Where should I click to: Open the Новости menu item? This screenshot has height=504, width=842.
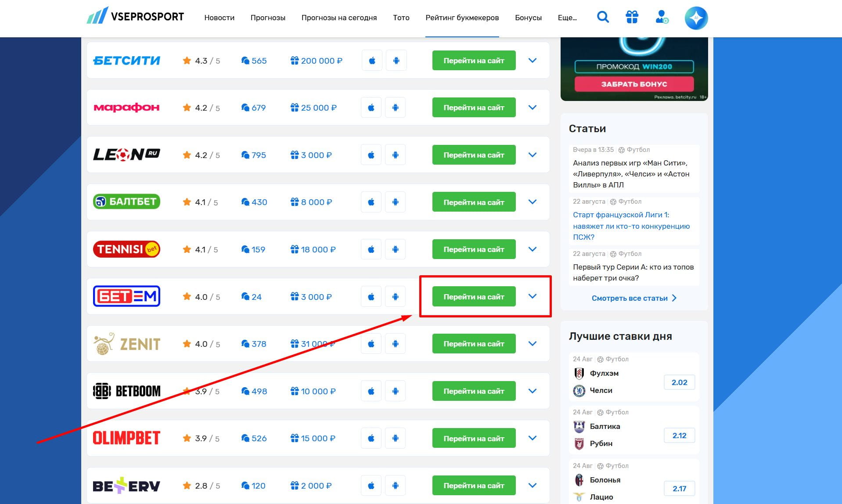pos(219,18)
